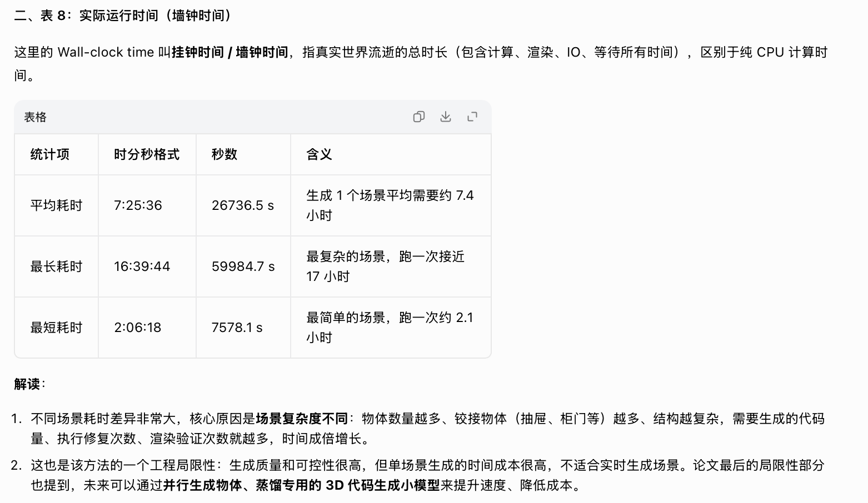Click the 26736.5 s cell
Screen dimensions: 868x503
tap(243, 205)
